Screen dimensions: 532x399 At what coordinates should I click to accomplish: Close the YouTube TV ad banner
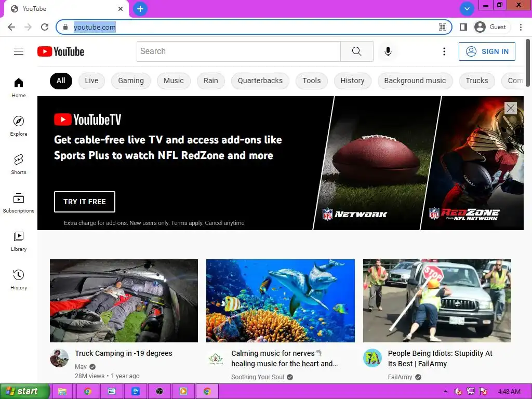[510, 108]
